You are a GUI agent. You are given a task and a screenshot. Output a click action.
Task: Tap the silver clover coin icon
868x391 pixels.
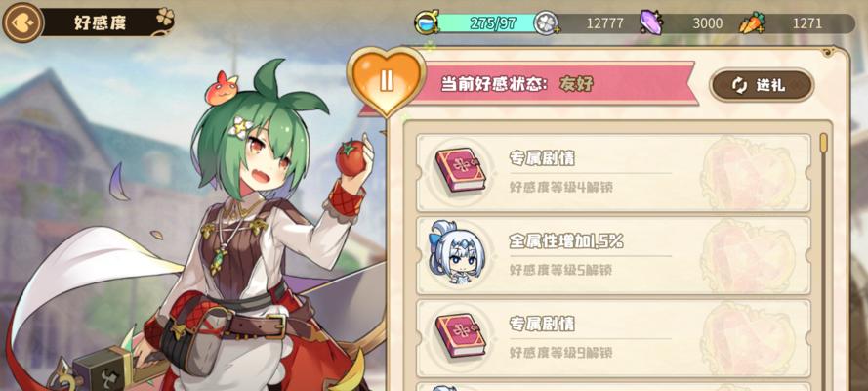(545, 23)
